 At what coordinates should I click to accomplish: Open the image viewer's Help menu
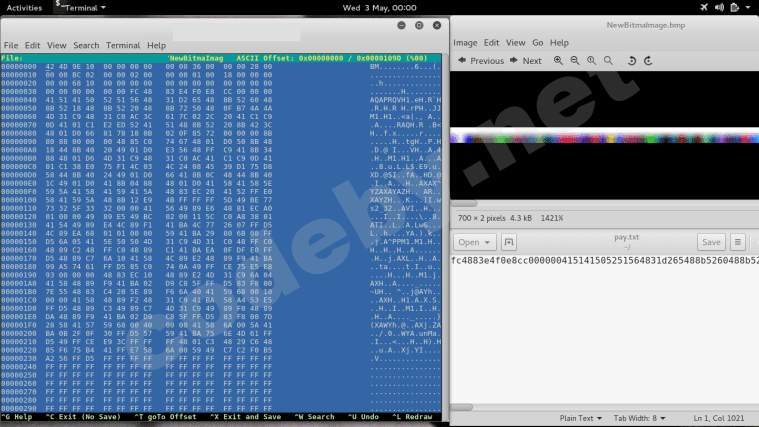coord(559,43)
